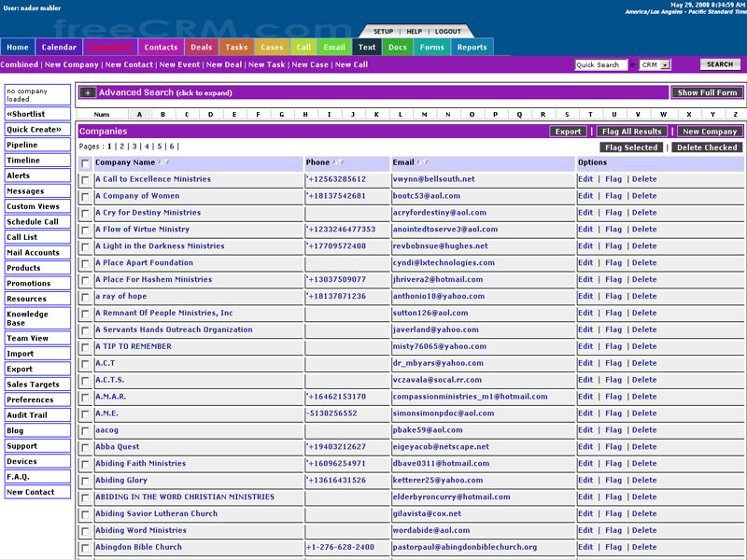Open Sales Targets in the sidebar
This screenshot has height=560, width=747.
click(x=37, y=385)
